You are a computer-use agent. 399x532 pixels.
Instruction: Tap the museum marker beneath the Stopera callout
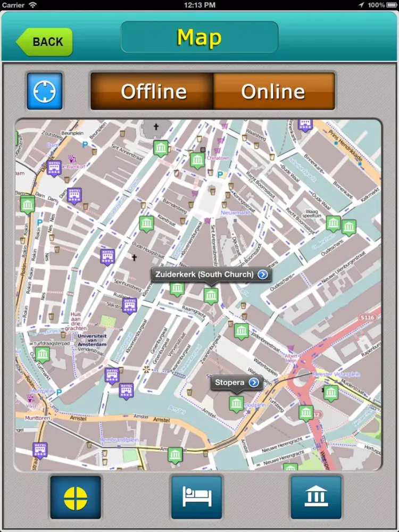[236, 404]
